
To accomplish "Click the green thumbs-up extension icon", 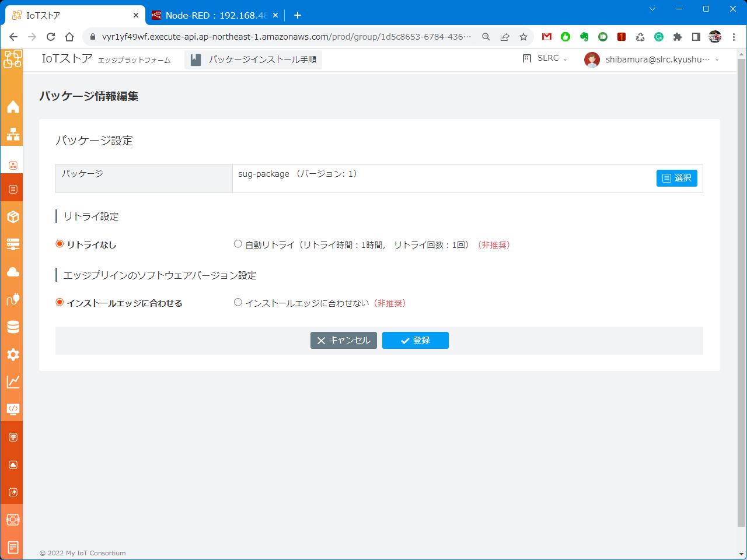I will point(566,37).
